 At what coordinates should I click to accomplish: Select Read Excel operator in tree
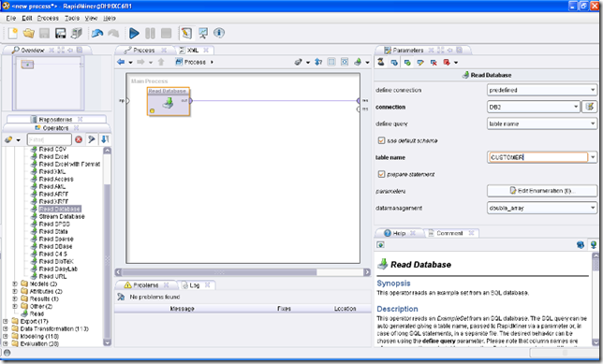coord(54,156)
